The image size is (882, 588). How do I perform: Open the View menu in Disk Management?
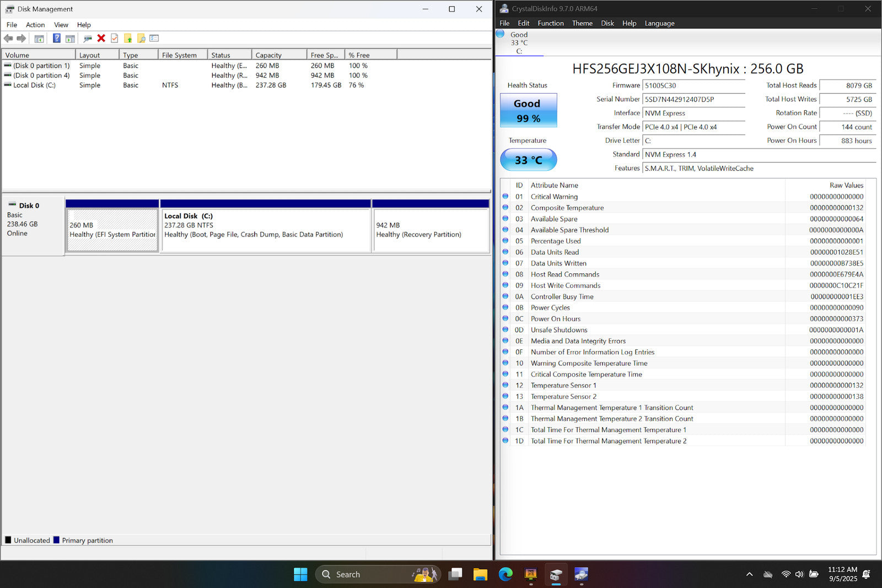pyautogui.click(x=61, y=25)
